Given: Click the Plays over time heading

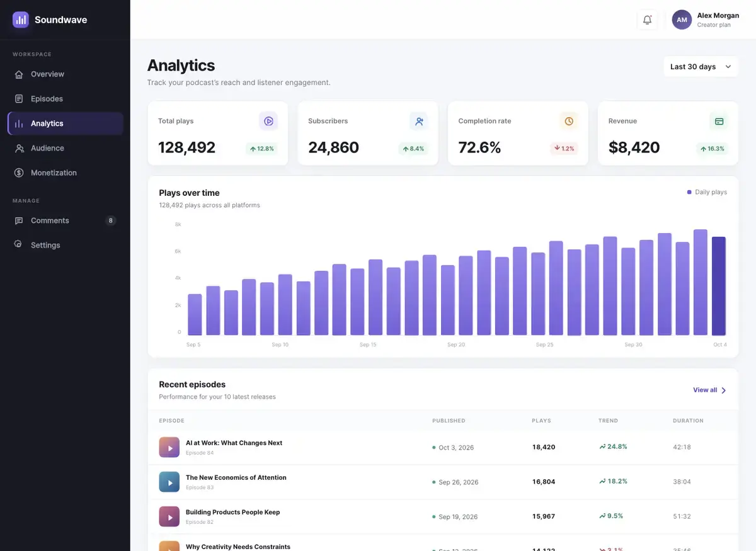Looking at the screenshot, I should coord(189,193).
